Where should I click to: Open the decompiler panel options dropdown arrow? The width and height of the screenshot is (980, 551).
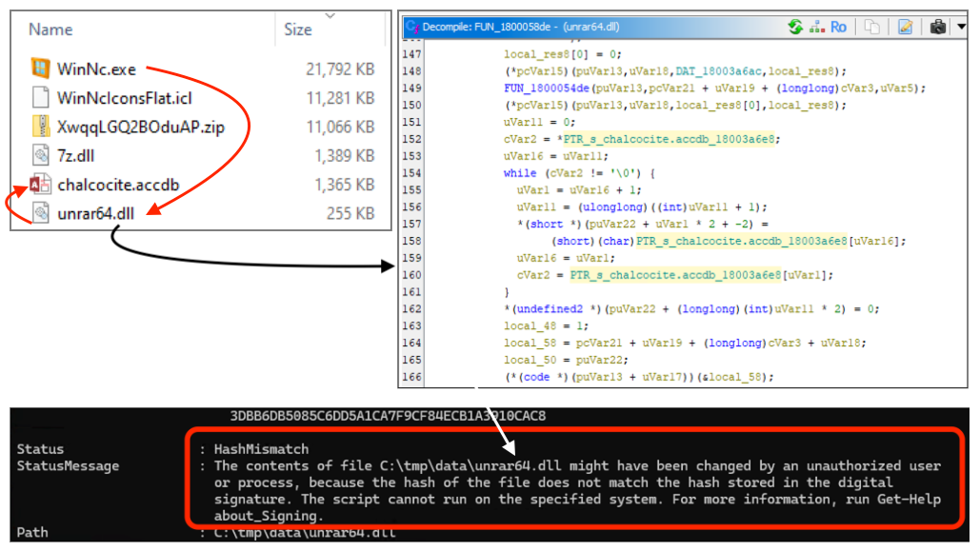click(x=961, y=27)
